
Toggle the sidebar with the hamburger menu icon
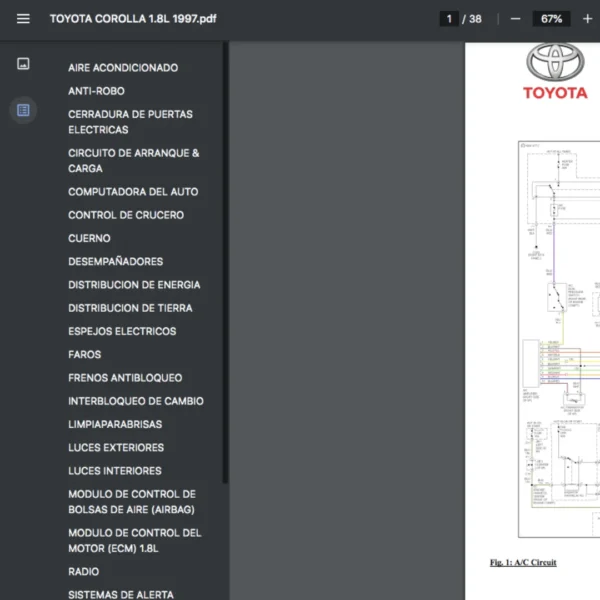[x=23, y=19]
